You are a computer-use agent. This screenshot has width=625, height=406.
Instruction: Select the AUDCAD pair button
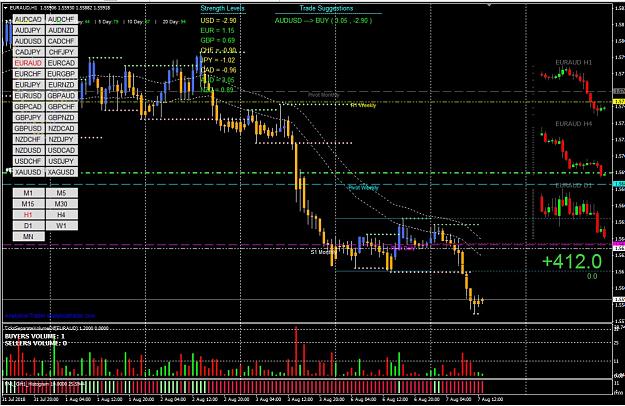point(28,20)
